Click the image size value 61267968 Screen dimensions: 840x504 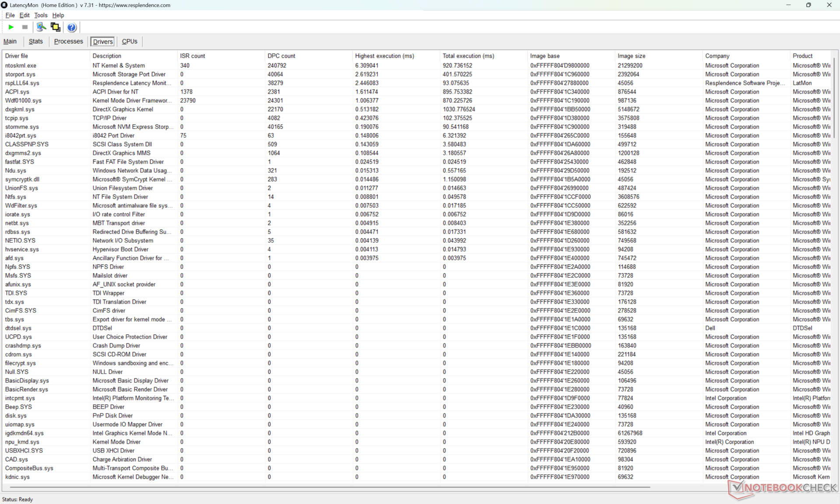click(630, 433)
